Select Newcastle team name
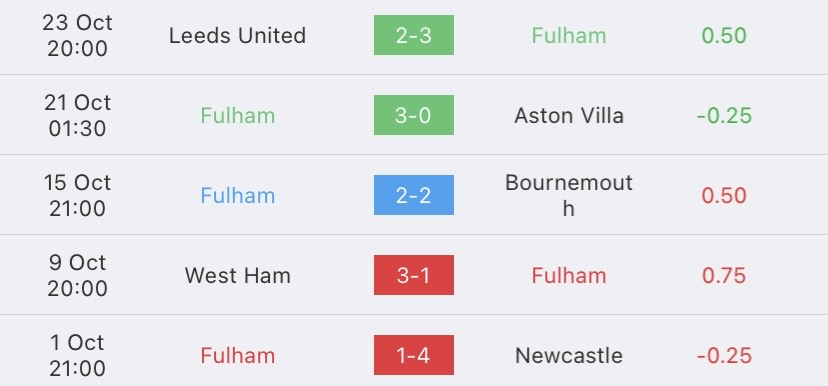Image resolution: width=828 pixels, height=386 pixels. pos(569,355)
